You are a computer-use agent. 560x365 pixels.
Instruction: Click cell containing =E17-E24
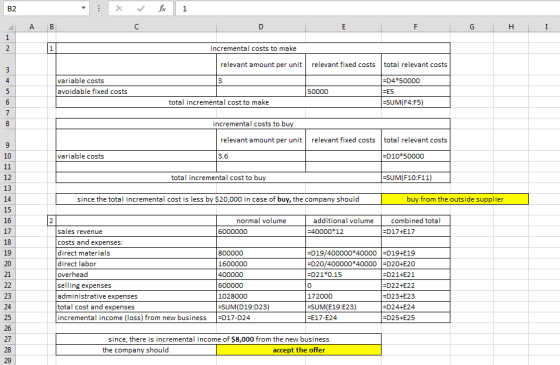tap(343, 318)
